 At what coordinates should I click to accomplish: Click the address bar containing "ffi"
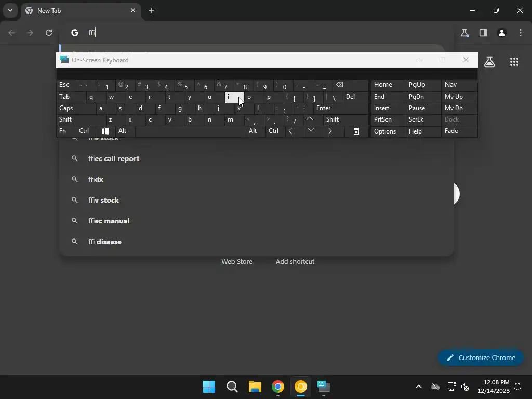(x=258, y=33)
